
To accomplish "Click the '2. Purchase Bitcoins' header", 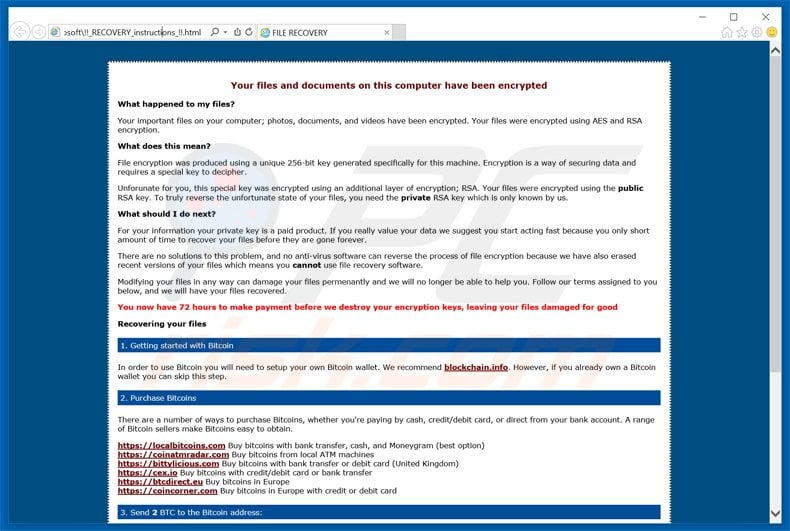I will point(389,398).
